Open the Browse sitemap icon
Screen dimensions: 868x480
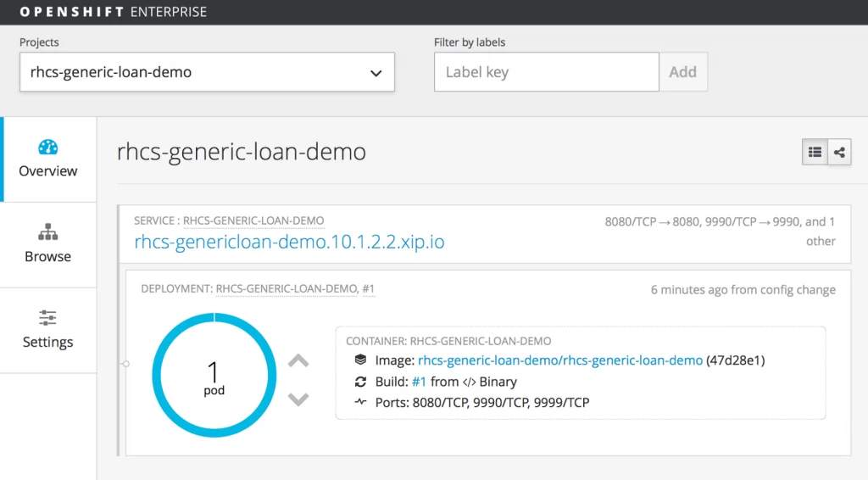(47, 232)
